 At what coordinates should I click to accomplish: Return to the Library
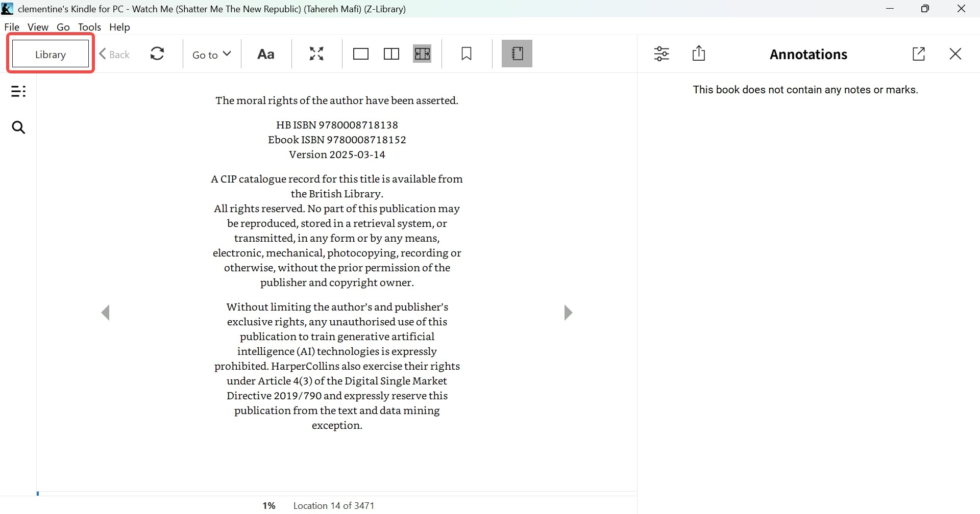pyautogui.click(x=51, y=54)
